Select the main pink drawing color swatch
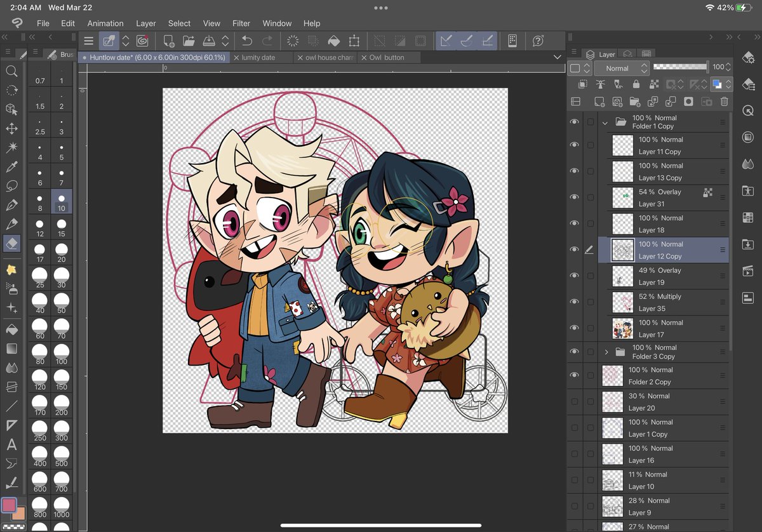This screenshot has height=532, width=762. click(x=9, y=505)
